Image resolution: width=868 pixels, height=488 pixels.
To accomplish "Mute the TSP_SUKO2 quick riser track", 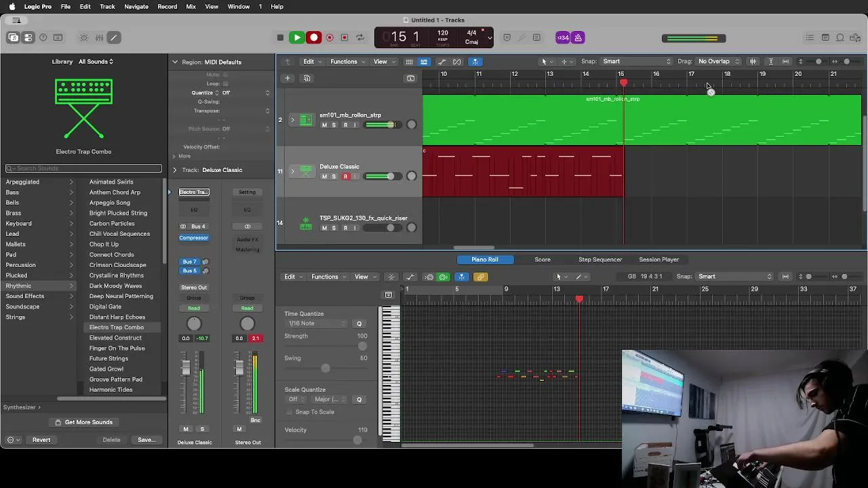I will coord(324,228).
